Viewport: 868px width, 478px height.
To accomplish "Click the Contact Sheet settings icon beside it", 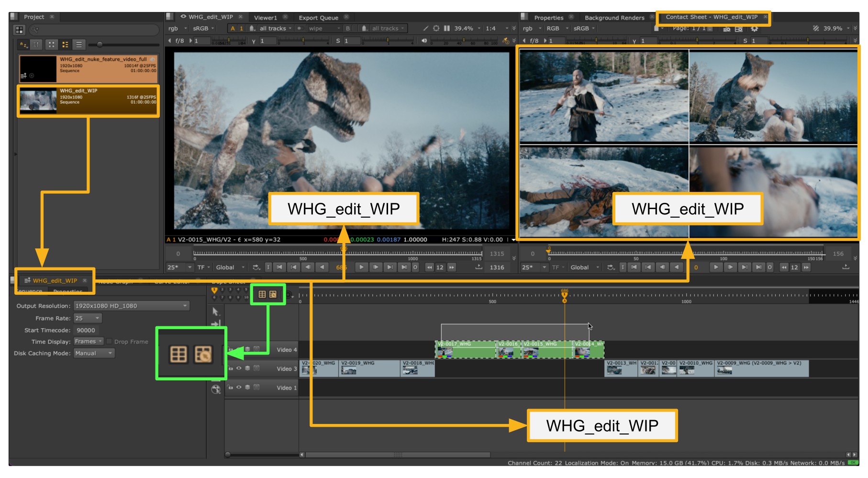I will pos(273,295).
